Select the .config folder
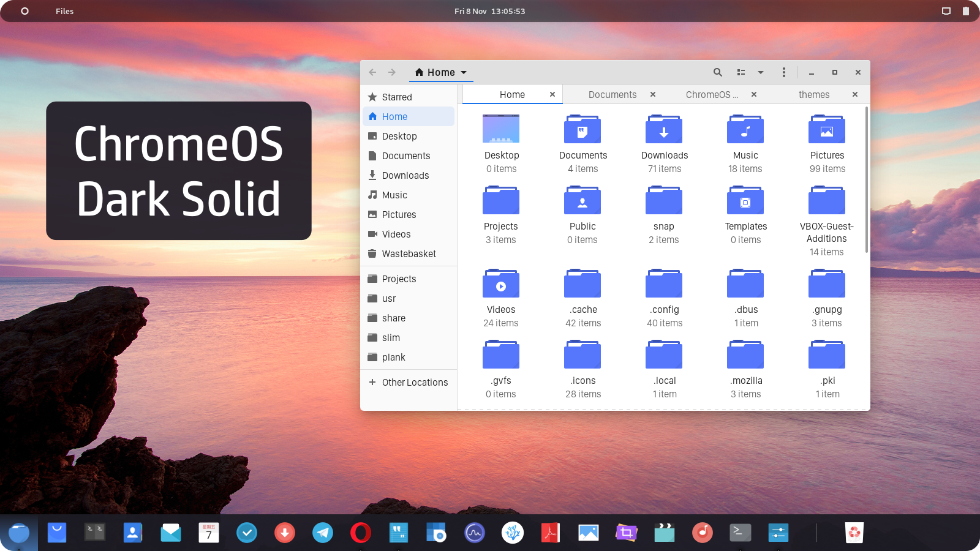The width and height of the screenshot is (980, 551). [664, 283]
